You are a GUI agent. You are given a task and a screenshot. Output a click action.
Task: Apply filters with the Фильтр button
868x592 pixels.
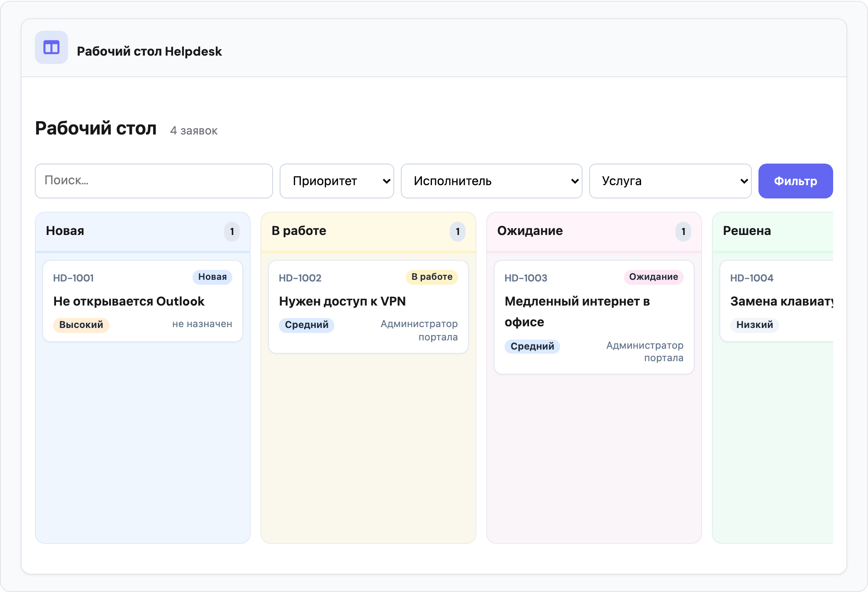pyautogui.click(x=796, y=181)
